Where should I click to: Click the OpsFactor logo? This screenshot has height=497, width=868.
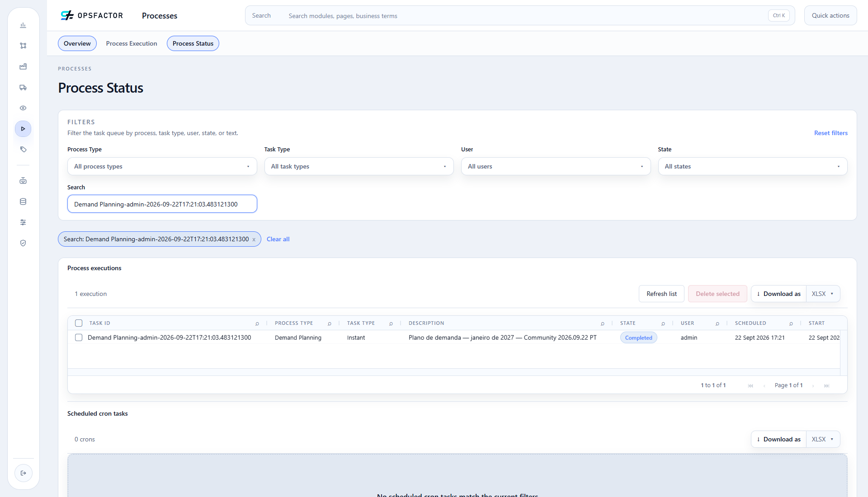tap(92, 15)
